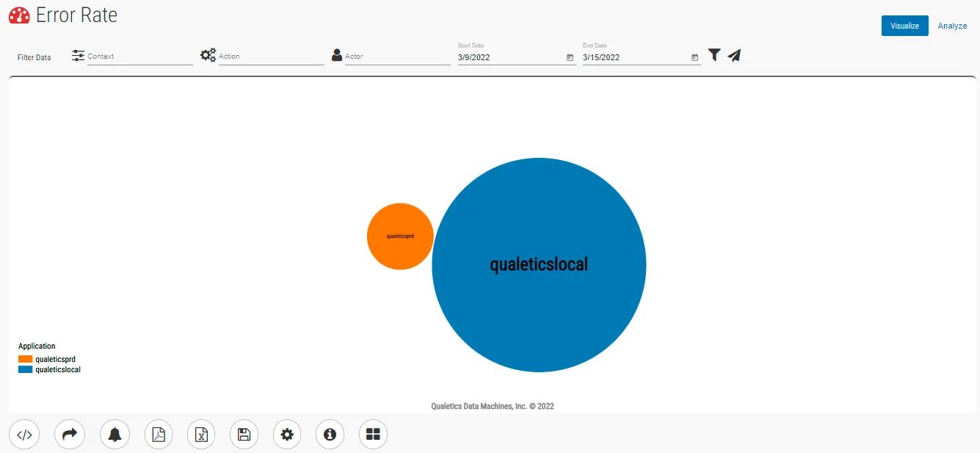The image size is (980, 453).
Task: Open the Start Date calendar picker
Action: pyautogui.click(x=570, y=57)
